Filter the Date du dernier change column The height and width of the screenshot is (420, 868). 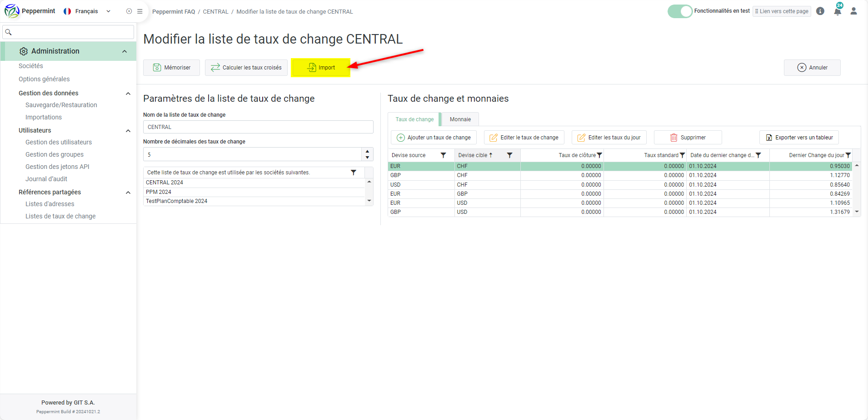758,155
